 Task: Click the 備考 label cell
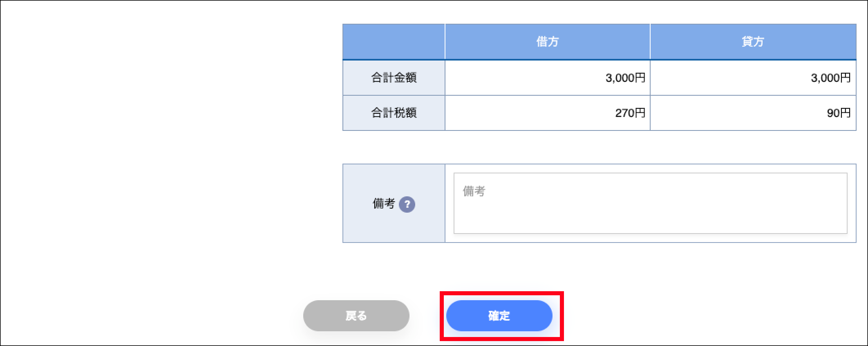[x=394, y=203]
